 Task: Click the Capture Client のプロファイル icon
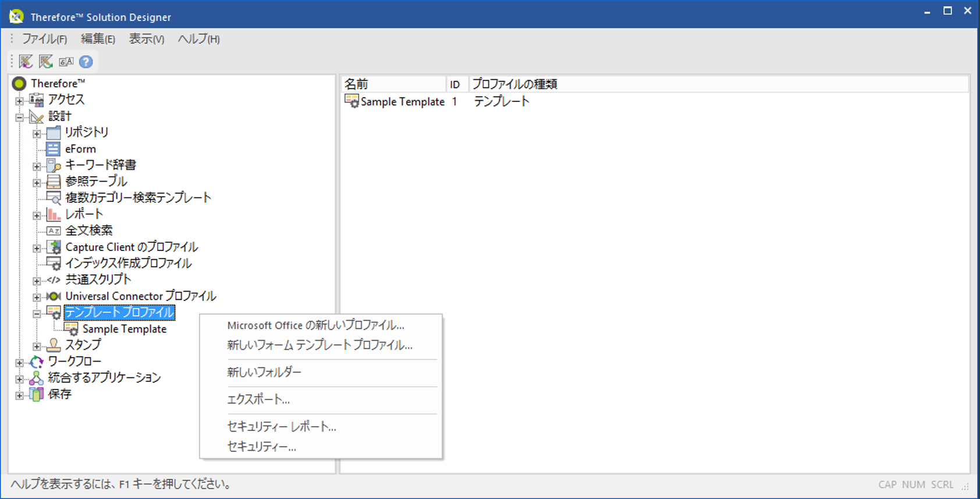[x=54, y=247]
